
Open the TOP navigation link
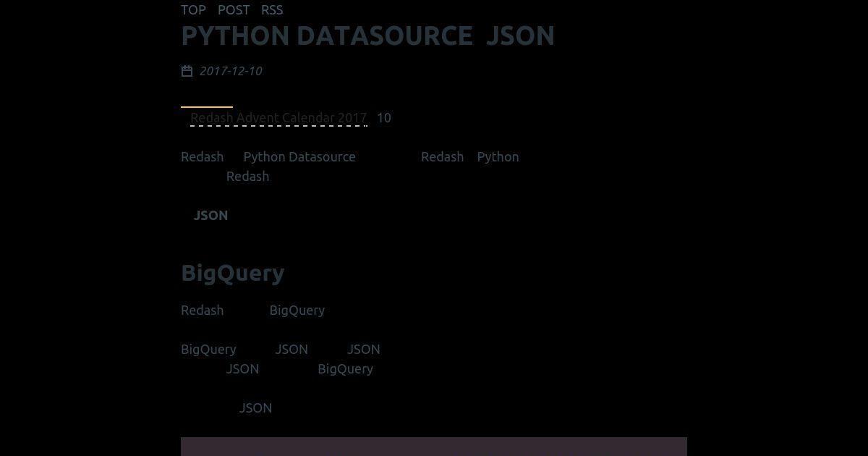tap(193, 10)
